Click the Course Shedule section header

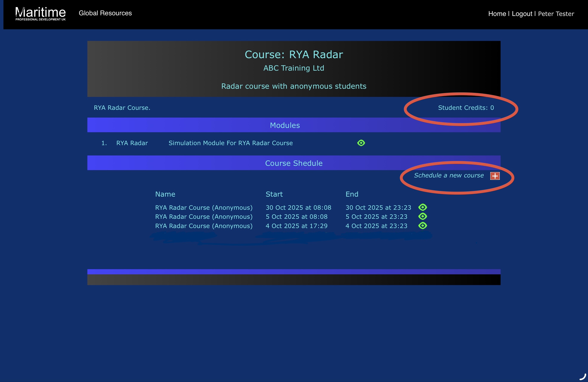tap(294, 163)
